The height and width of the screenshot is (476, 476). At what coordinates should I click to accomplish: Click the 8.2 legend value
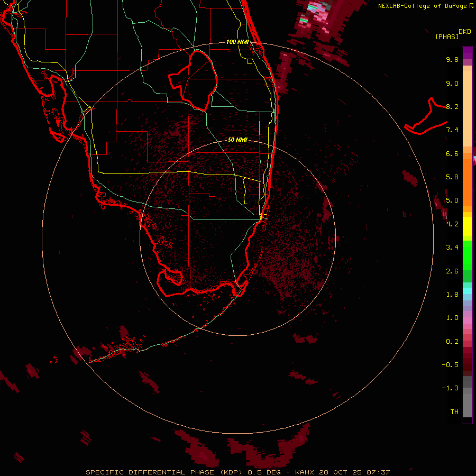[452, 106]
